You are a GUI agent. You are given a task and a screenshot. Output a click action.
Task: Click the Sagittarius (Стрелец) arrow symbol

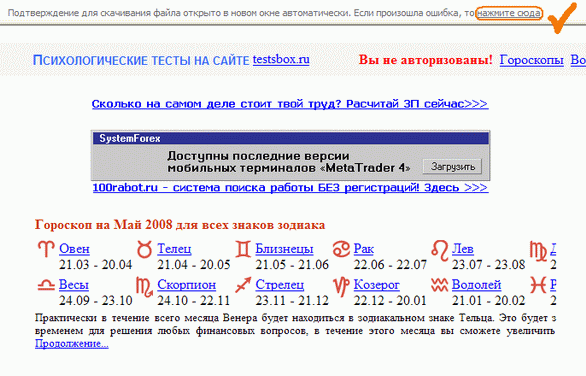click(x=243, y=285)
